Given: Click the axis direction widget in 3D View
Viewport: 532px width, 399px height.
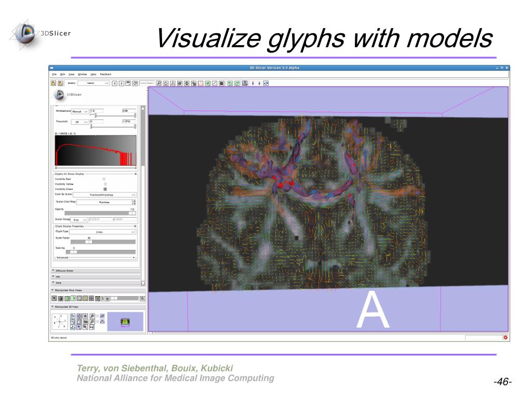Looking at the screenshot, I should [60, 322].
